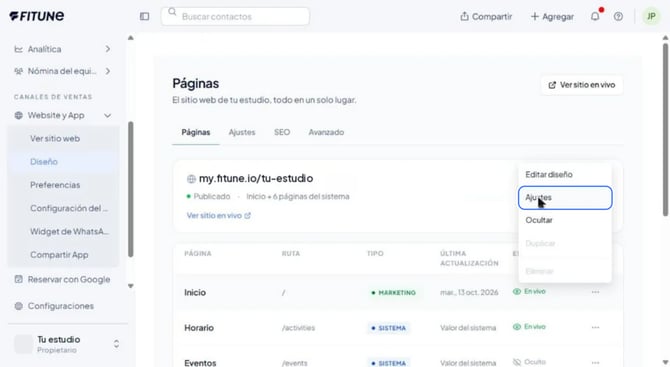This screenshot has width=670, height=367.
Task: Click the Website y App globe icon
Action: (18, 115)
